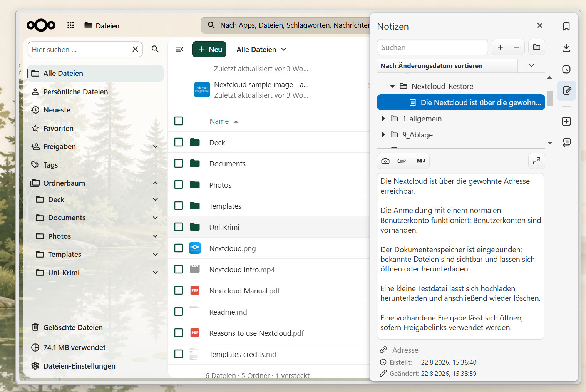Open the Uni_Krimi folder in file list
Viewport: 586px width, 392px height.
[x=224, y=228]
